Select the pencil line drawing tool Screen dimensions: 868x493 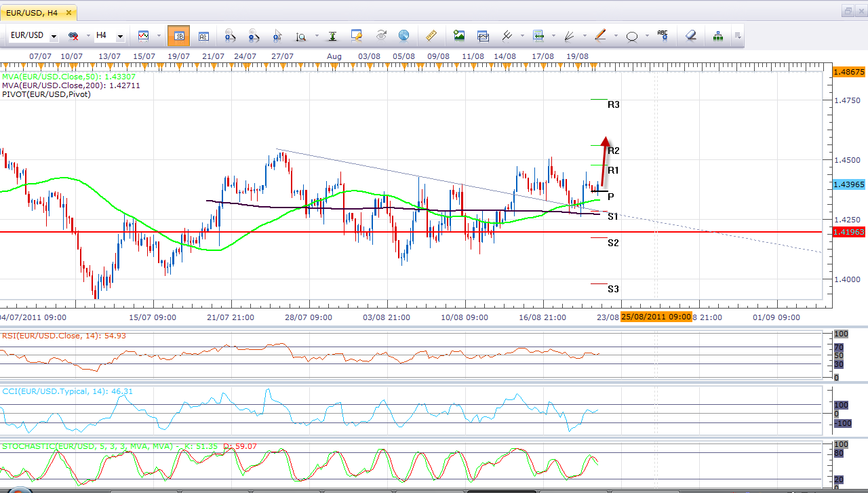[600, 36]
